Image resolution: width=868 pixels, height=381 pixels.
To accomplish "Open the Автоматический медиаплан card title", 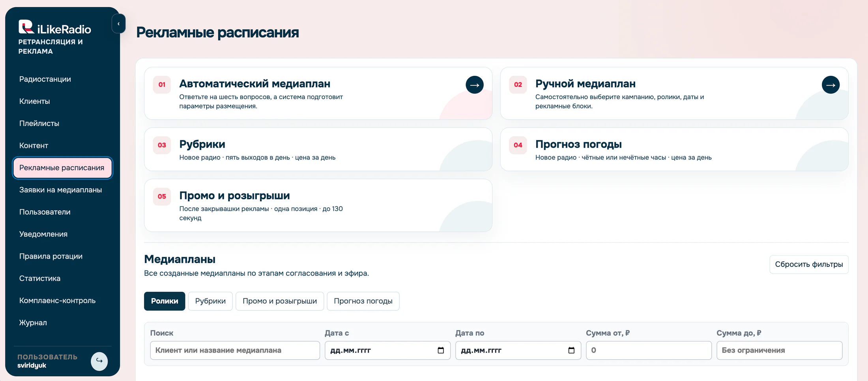I will [254, 84].
